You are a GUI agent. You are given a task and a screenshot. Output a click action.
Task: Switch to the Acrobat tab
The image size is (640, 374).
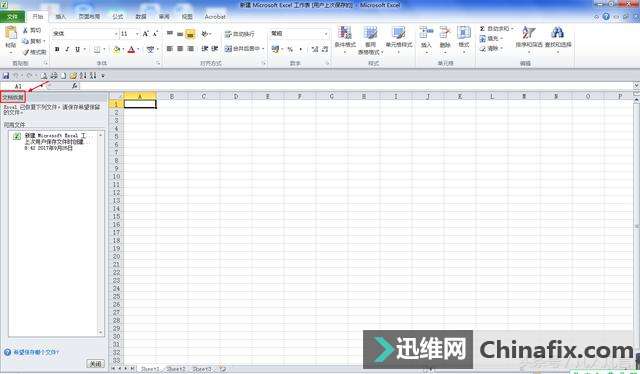point(215,17)
